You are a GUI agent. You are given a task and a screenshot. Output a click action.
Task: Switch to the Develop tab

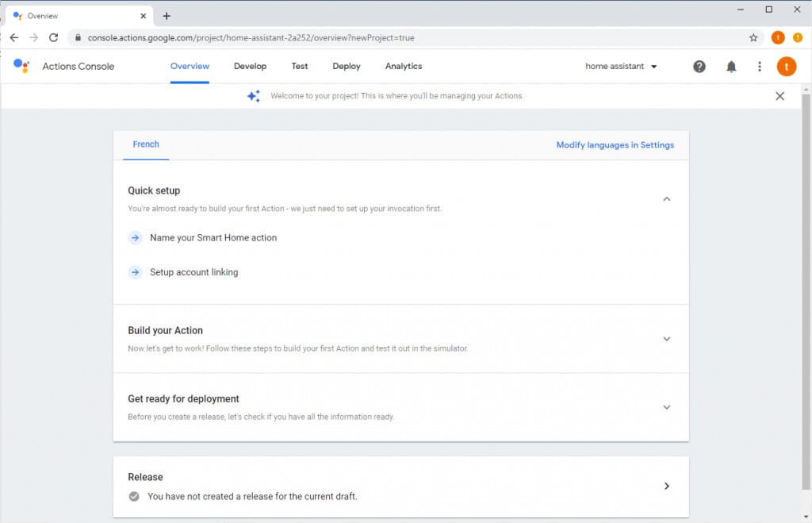click(250, 67)
